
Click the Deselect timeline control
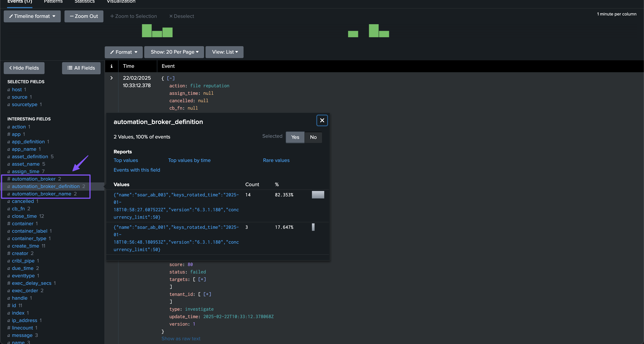click(x=181, y=16)
